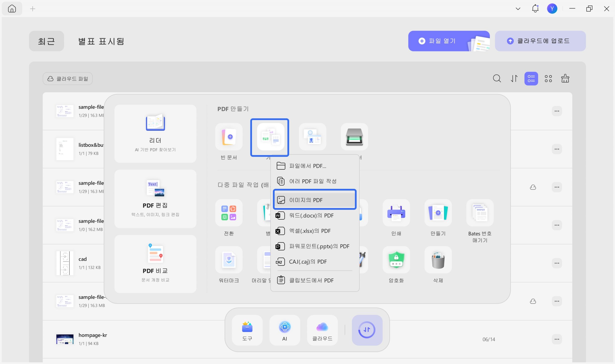Open the Bates 번호 매기기 tool

point(480,213)
